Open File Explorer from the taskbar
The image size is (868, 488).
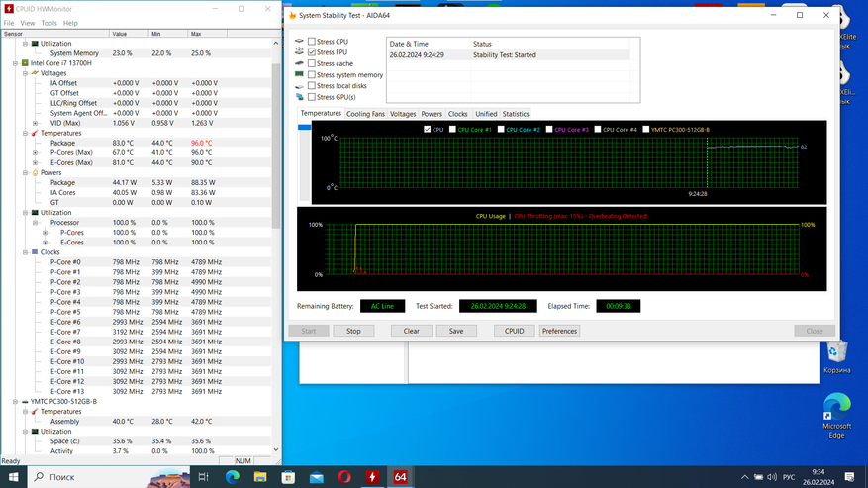coord(260,477)
